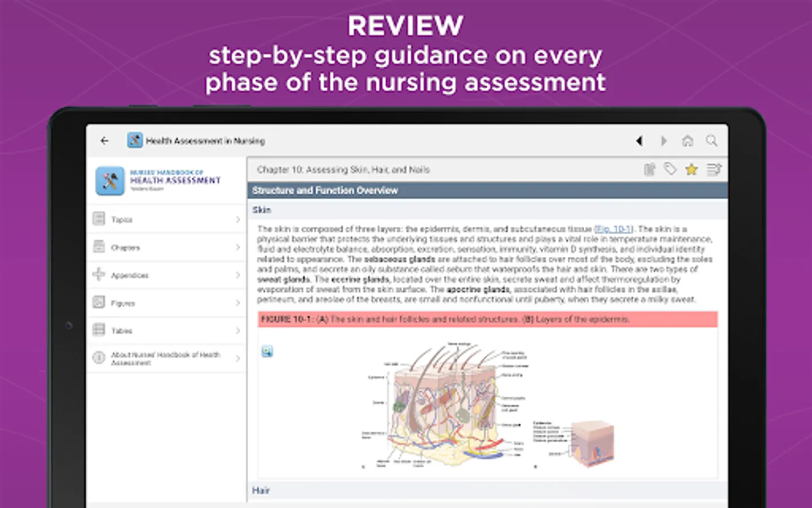Expand the Figures row chevron
The width and height of the screenshot is (812, 508).
(237, 303)
